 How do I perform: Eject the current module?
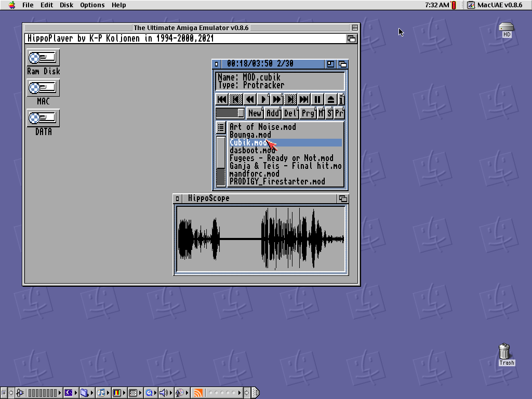tap(331, 99)
